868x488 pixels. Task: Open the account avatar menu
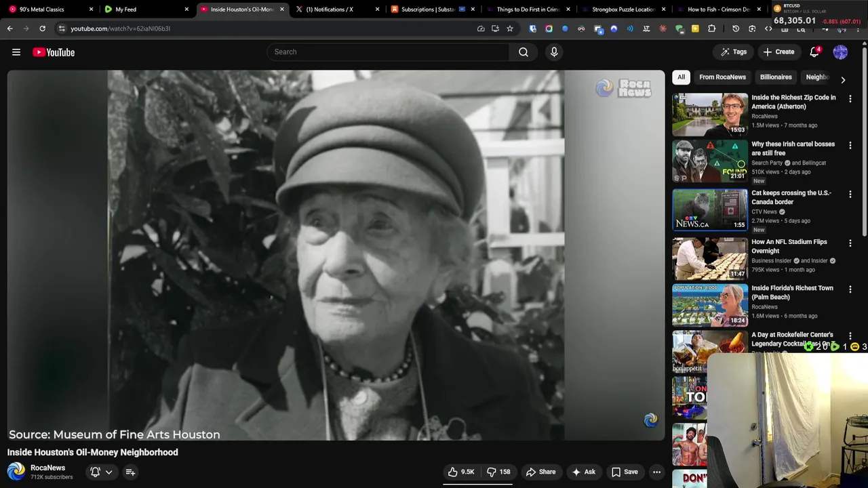pos(840,52)
